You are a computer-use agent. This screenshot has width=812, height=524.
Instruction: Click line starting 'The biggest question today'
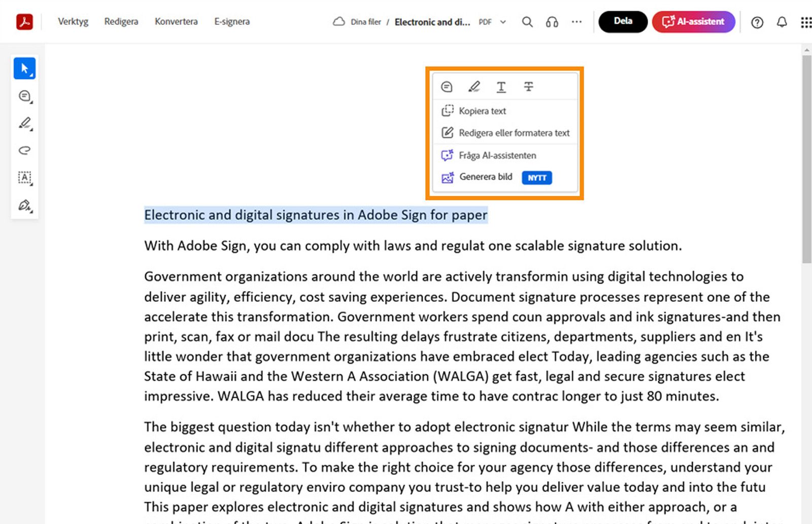464,427
